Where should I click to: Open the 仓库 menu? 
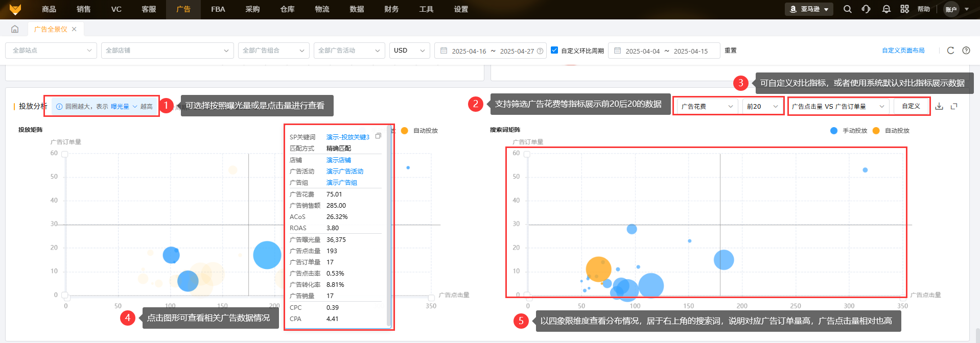(x=287, y=9)
